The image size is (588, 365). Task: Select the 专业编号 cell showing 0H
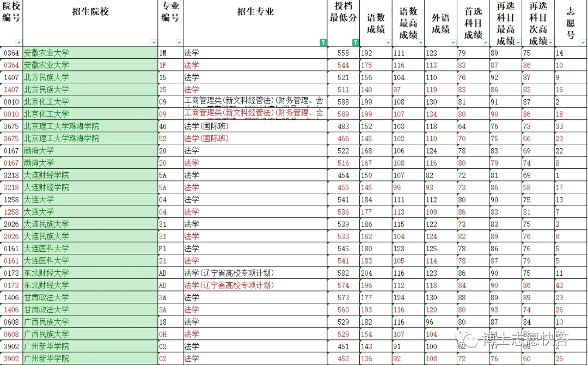(170, 334)
